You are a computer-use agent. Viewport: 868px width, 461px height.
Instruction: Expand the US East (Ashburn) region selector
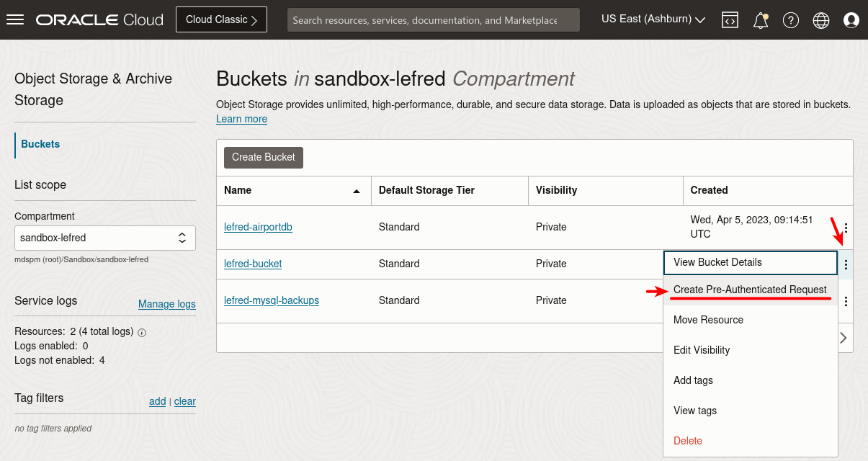coord(653,19)
